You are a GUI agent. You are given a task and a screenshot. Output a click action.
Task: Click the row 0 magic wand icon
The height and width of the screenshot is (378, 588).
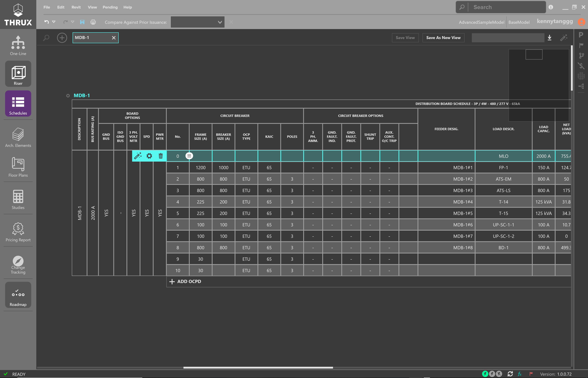click(138, 156)
